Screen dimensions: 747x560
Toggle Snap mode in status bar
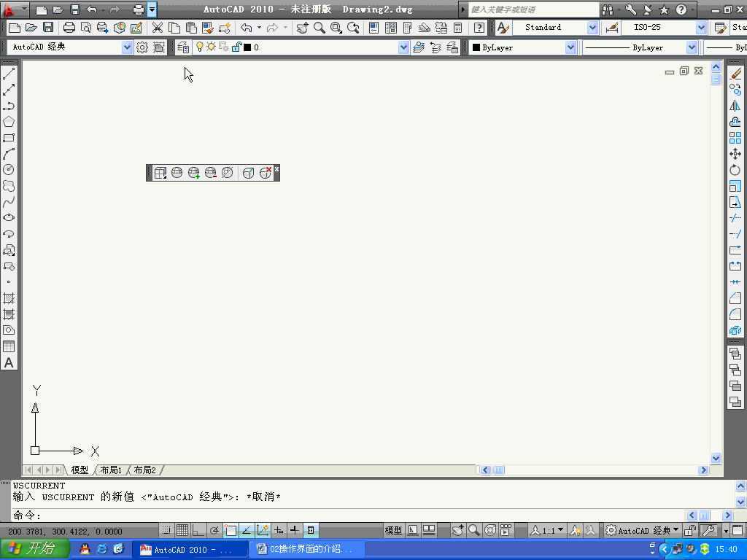tap(166, 530)
